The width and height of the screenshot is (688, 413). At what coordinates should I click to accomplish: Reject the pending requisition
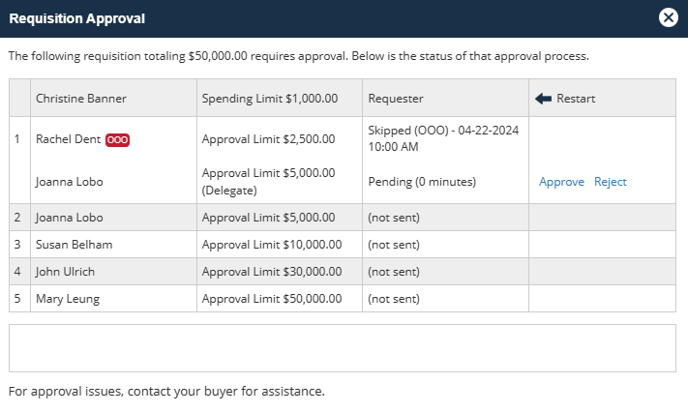(610, 182)
